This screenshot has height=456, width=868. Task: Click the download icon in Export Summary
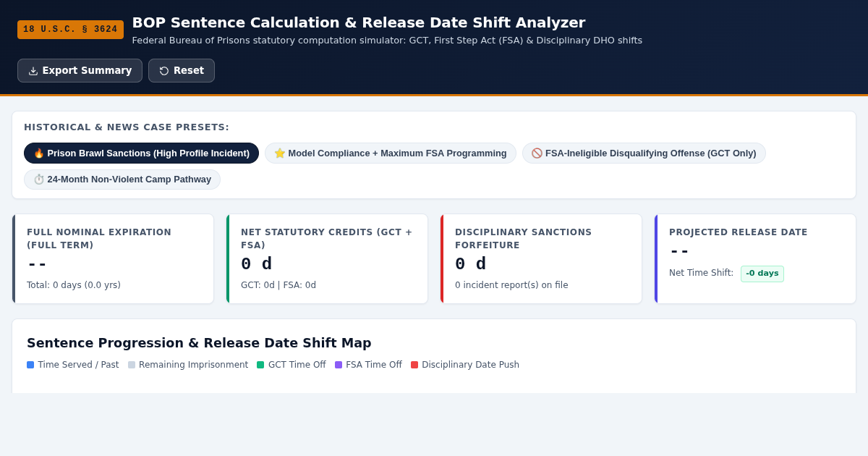(33, 71)
